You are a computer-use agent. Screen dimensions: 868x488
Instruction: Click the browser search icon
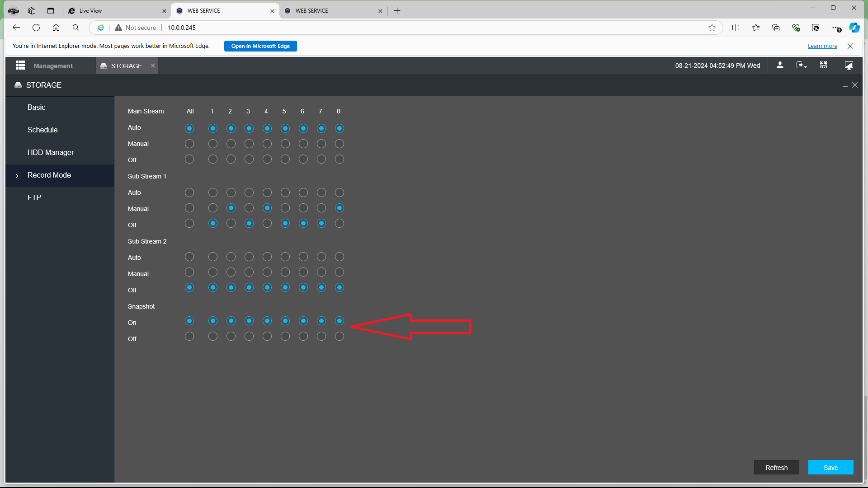(76, 28)
